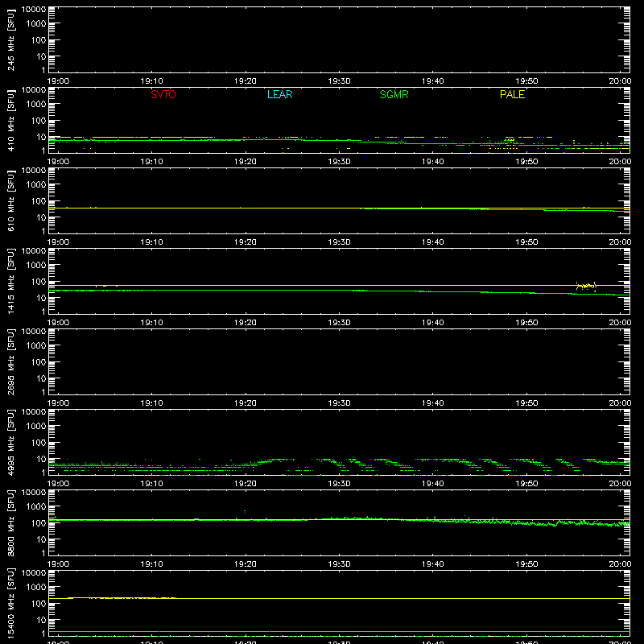Image resolution: width=644 pixels, height=644 pixels.
Task: Click the 1000 y-axis value of 410 MHz panel
Action: pyautogui.click(x=36, y=105)
